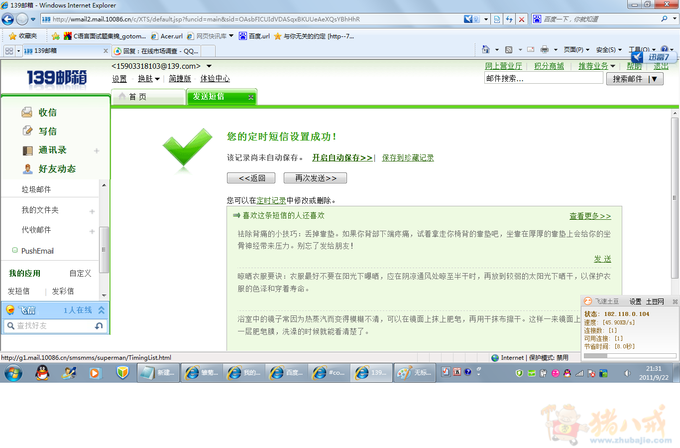Click 发短信 under 我的应用

click(19, 291)
